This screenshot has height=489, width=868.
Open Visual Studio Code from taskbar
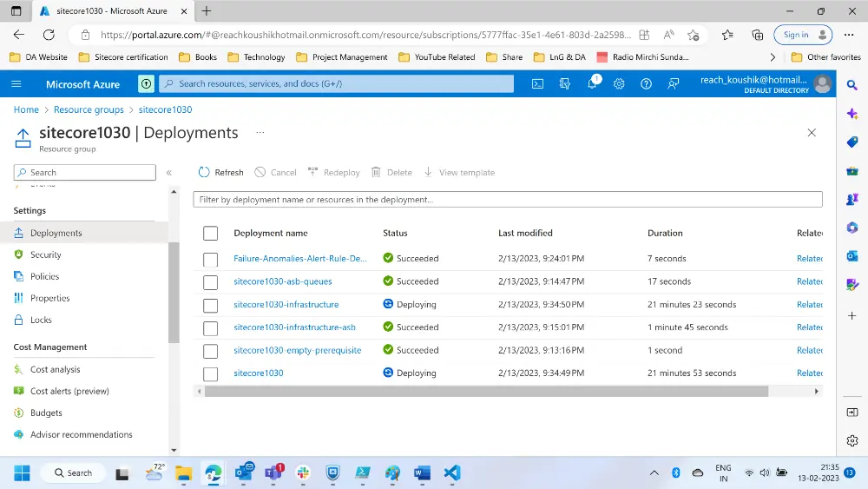point(452,472)
